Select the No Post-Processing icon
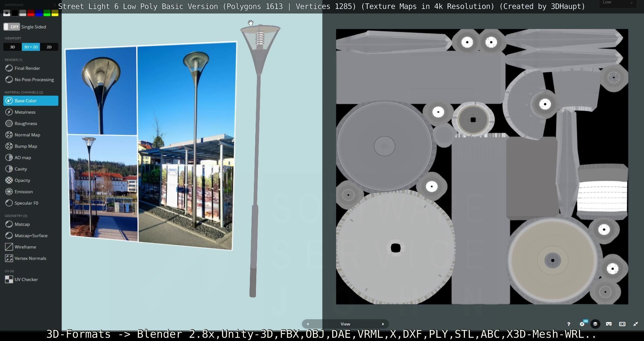The height and width of the screenshot is (341, 644). click(x=9, y=80)
